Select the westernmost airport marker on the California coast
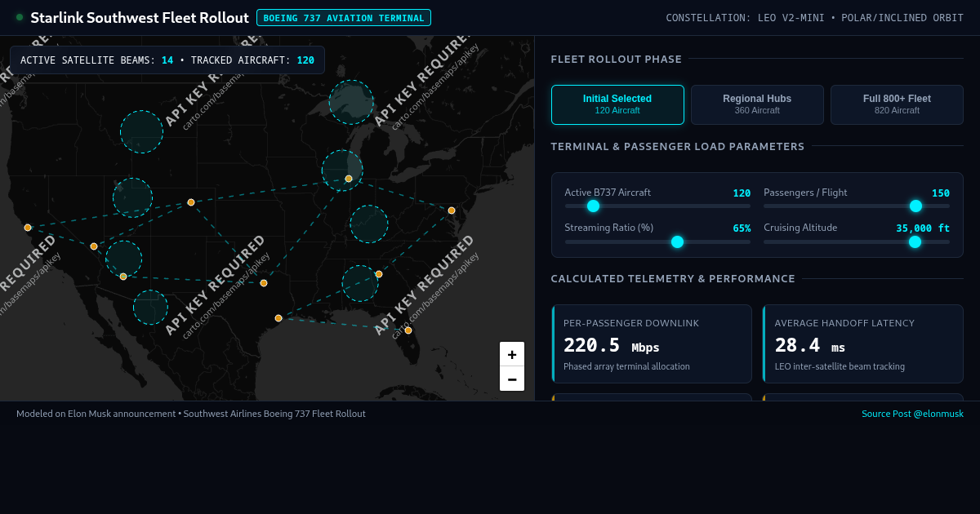 tap(28, 228)
